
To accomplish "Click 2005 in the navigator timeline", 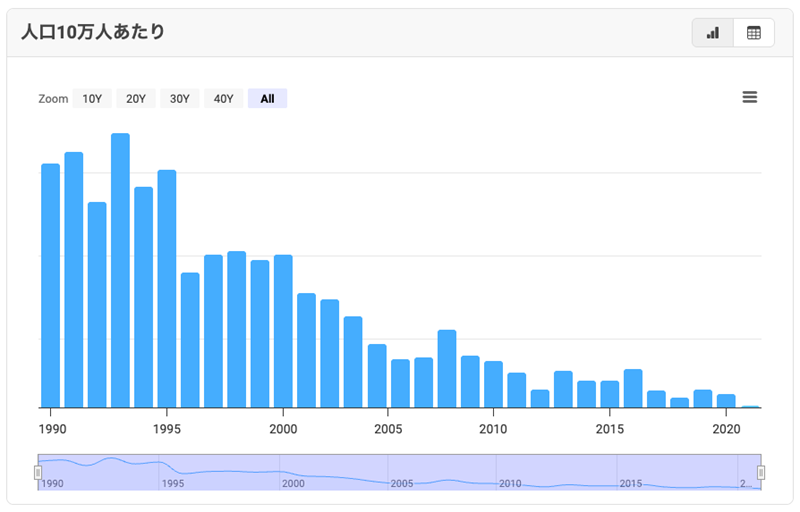I will click(401, 484).
